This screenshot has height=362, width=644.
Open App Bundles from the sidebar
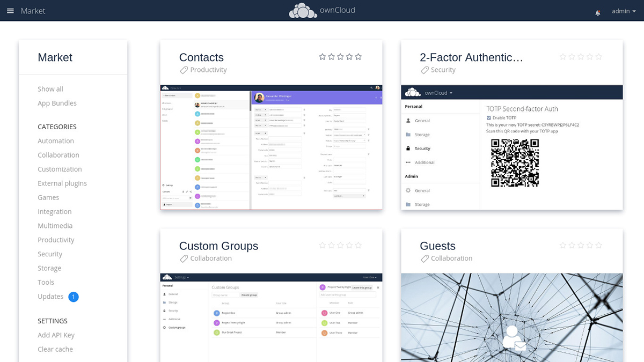[57, 103]
